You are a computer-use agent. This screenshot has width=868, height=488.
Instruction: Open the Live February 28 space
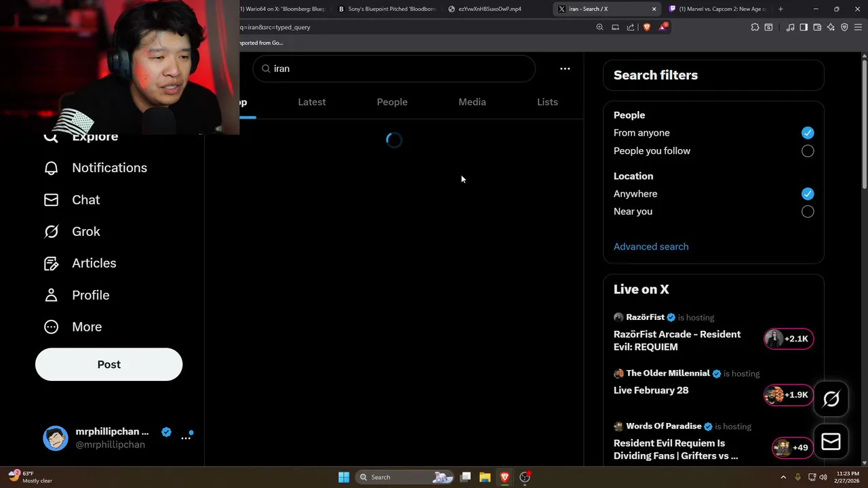point(651,390)
